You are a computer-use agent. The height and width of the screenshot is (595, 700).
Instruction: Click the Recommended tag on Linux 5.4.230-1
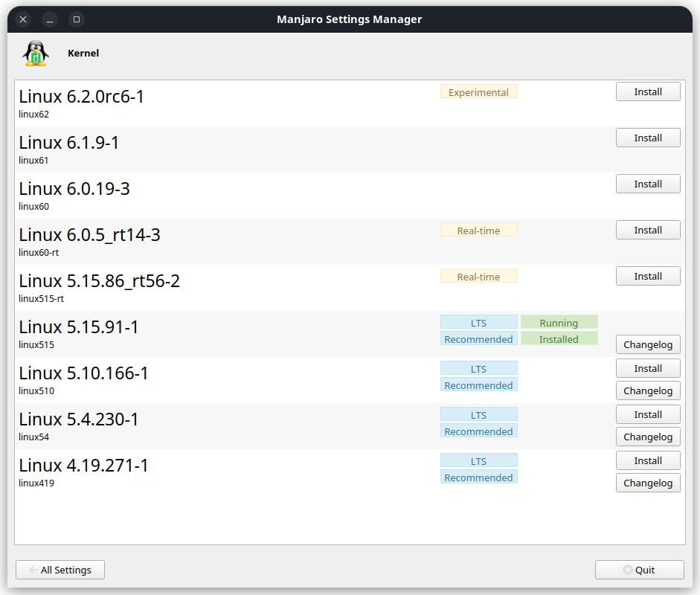pos(478,431)
